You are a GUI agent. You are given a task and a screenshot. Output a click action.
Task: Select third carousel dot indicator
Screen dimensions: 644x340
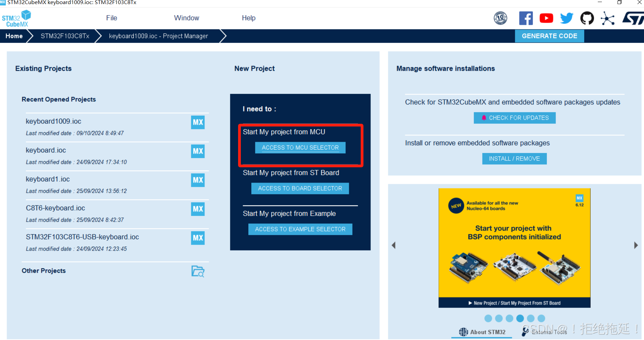pos(509,318)
